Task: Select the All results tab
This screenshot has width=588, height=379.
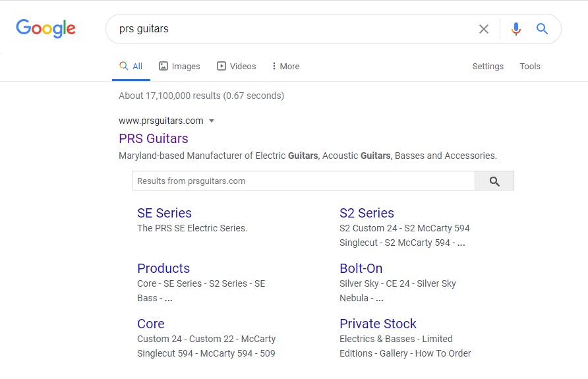Action: 131,67
